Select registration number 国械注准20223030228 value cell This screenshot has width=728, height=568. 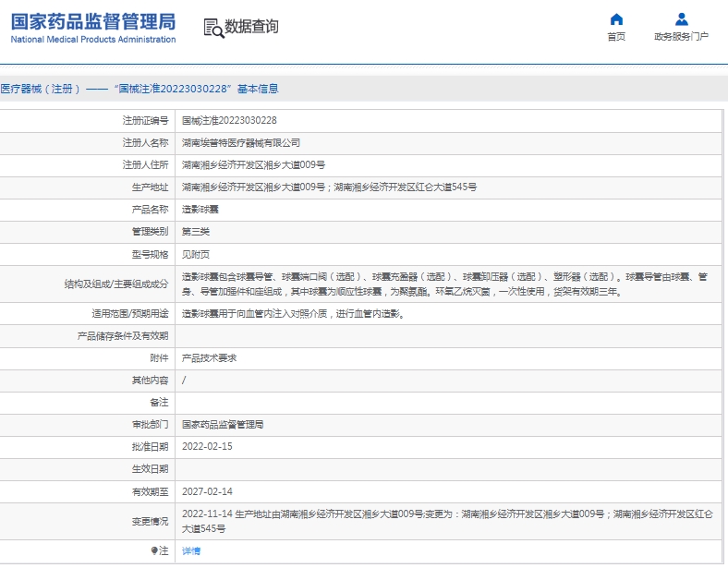coord(229,121)
